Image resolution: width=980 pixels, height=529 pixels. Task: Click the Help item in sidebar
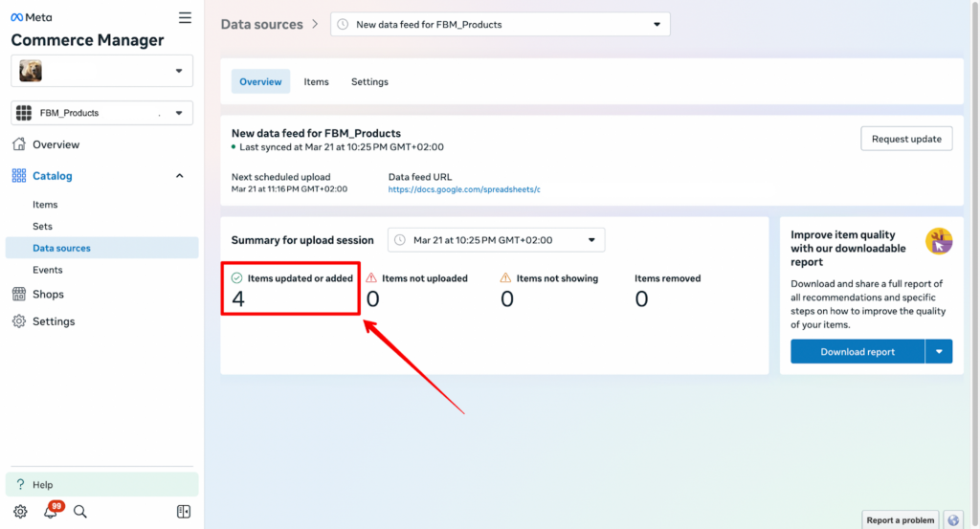[101, 485]
